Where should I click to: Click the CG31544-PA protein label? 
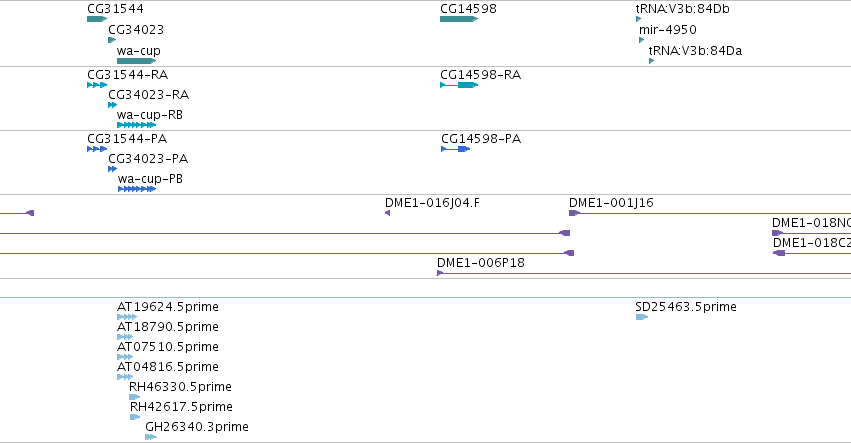[127, 139]
